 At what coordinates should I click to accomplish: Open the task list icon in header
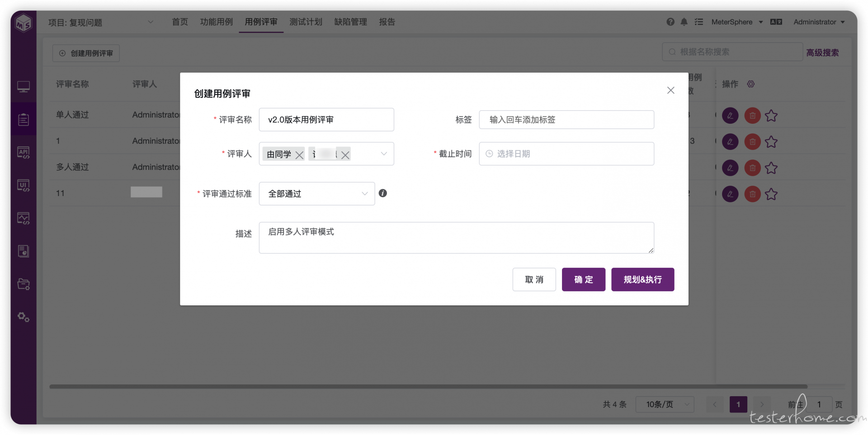pos(699,22)
